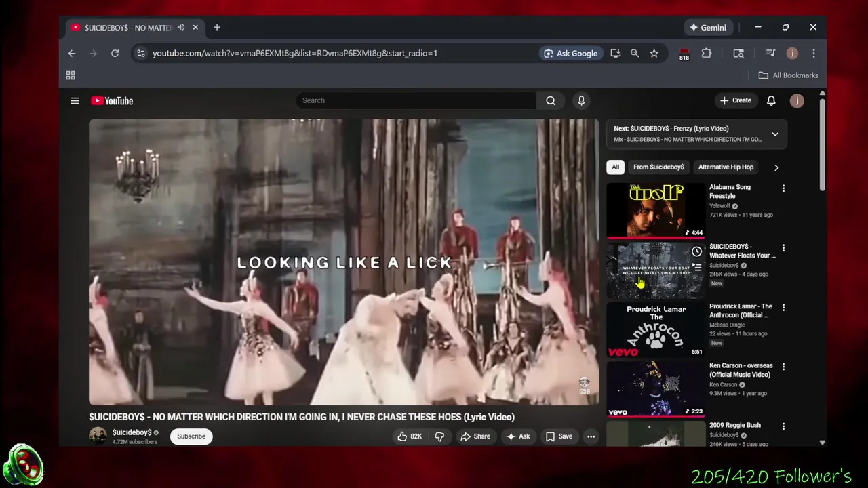Image resolution: width=868 pixels, height=488 pixels.
Task: Select the All filter chip
Action: 615,167
